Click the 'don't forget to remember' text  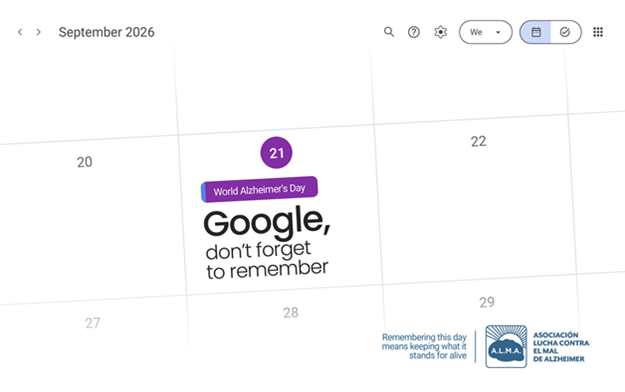[267, 260]
